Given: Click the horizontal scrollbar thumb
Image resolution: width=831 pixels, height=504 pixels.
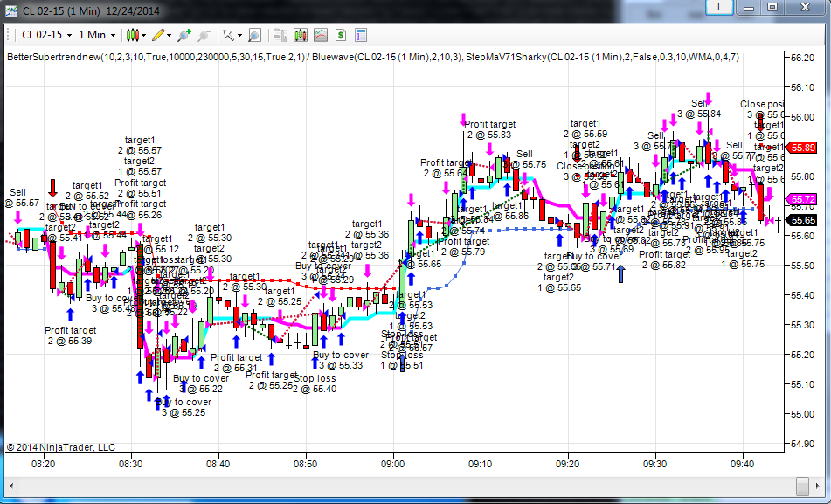Looking at the screenshot, I should click(x=802, y=485).
